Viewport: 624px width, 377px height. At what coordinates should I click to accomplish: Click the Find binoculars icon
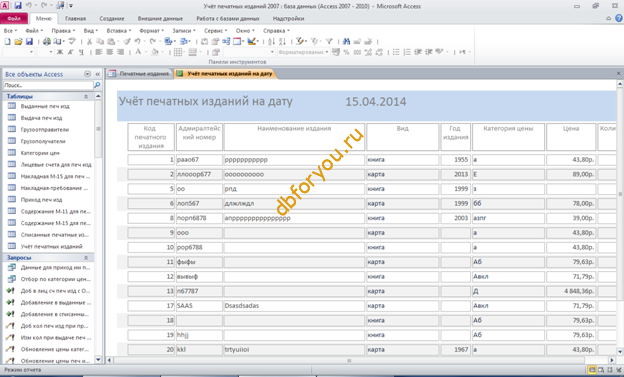pos(346,41)
